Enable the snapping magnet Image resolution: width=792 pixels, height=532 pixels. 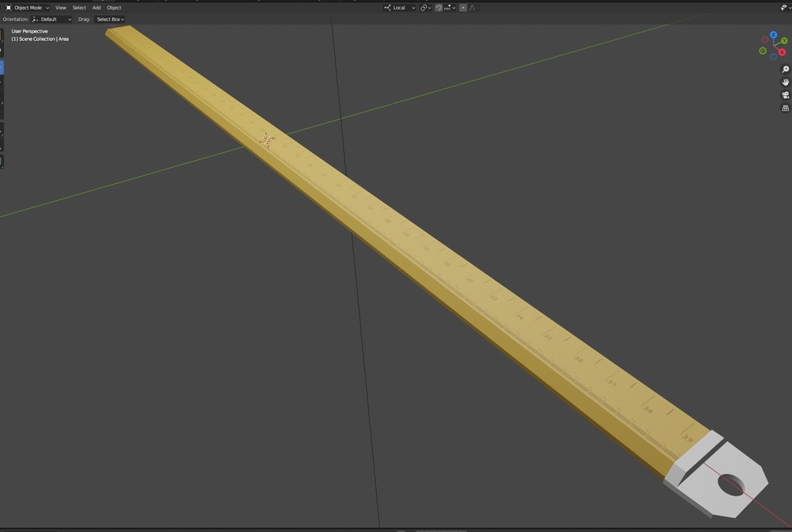point(438,8)
